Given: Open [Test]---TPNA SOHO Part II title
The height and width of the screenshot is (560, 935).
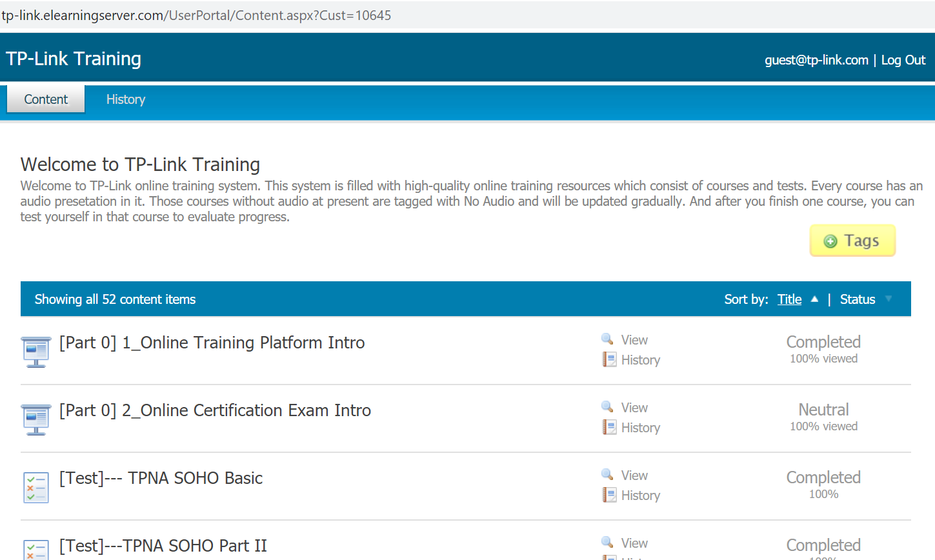Looking at the screenshot, I should click(163, 546).
